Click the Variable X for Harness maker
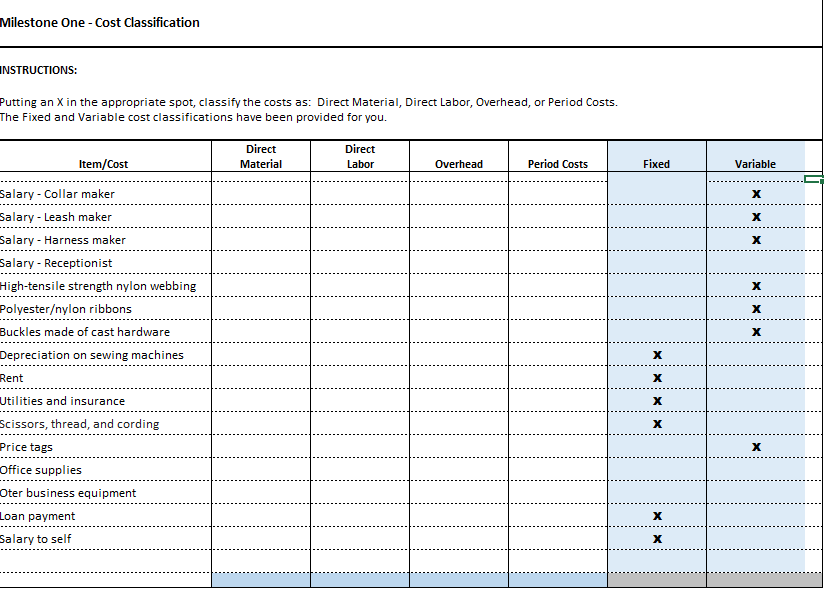Viewport: 824px width, 590px height. pos(756,240)
